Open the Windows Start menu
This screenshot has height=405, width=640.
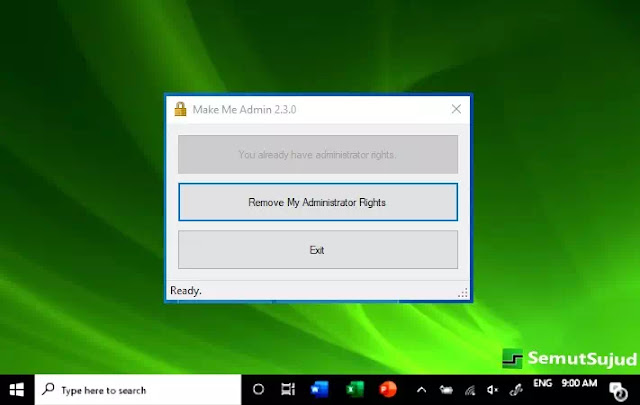click(x=17, y=390)
